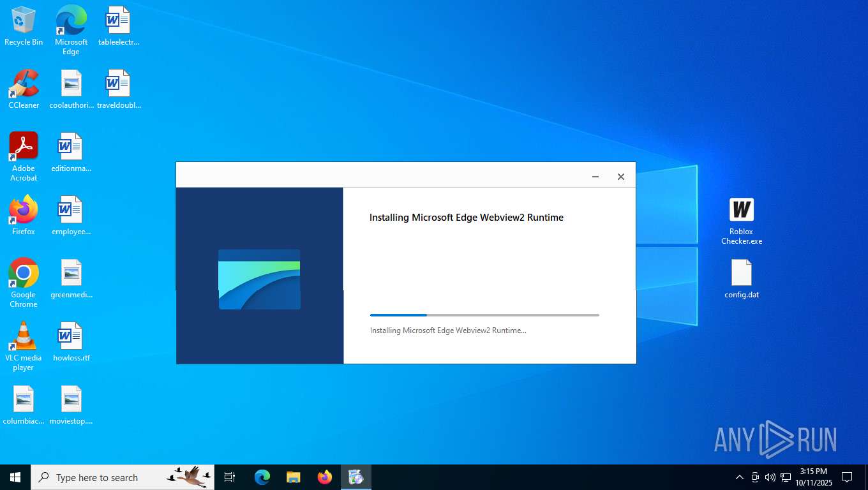Open the network status tray icon

pyautogui.click(x=786, y=477)
